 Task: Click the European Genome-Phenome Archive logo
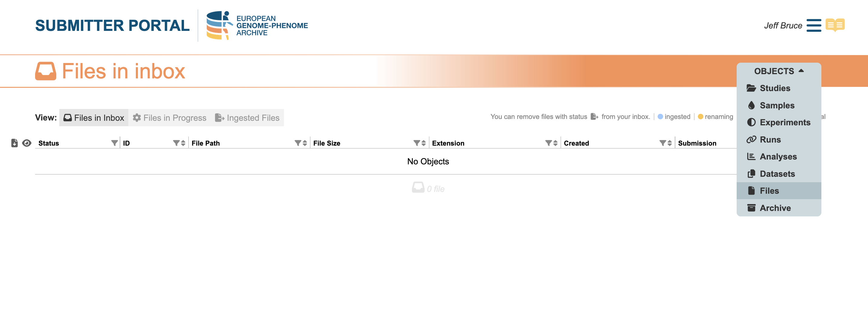pos(257,25)
